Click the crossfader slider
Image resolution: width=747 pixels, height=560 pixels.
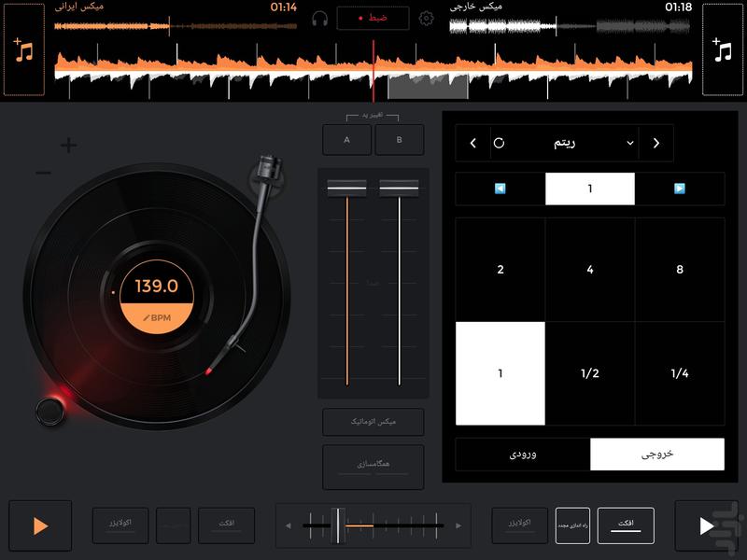click(340, 525)
